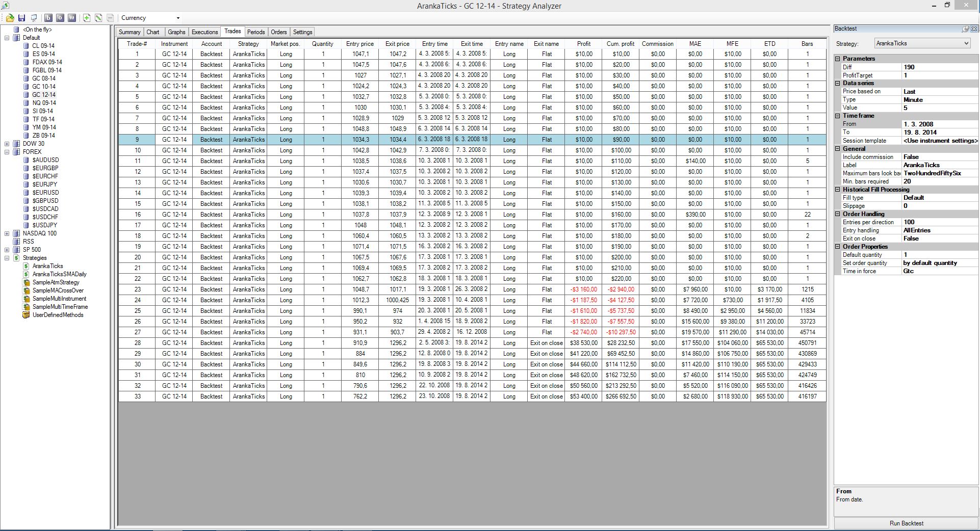Sort by the Entry price column header

(x=360, y=44)
